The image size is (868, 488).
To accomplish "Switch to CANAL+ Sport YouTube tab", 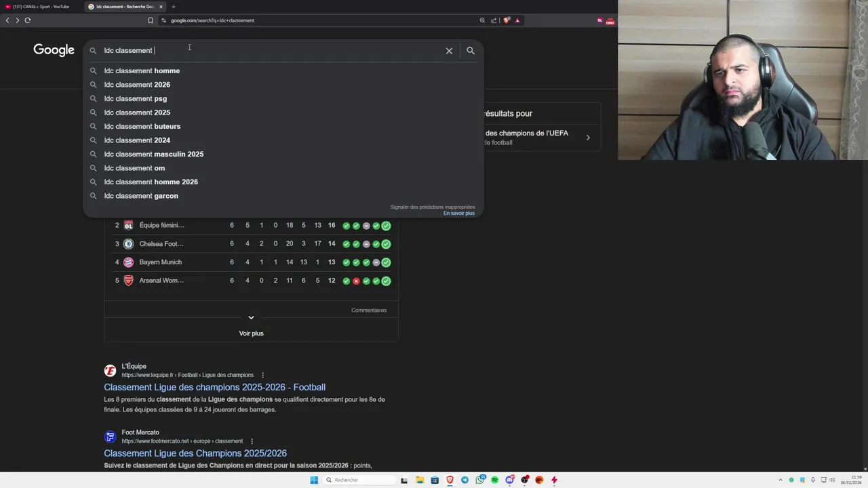I will 40,7.
